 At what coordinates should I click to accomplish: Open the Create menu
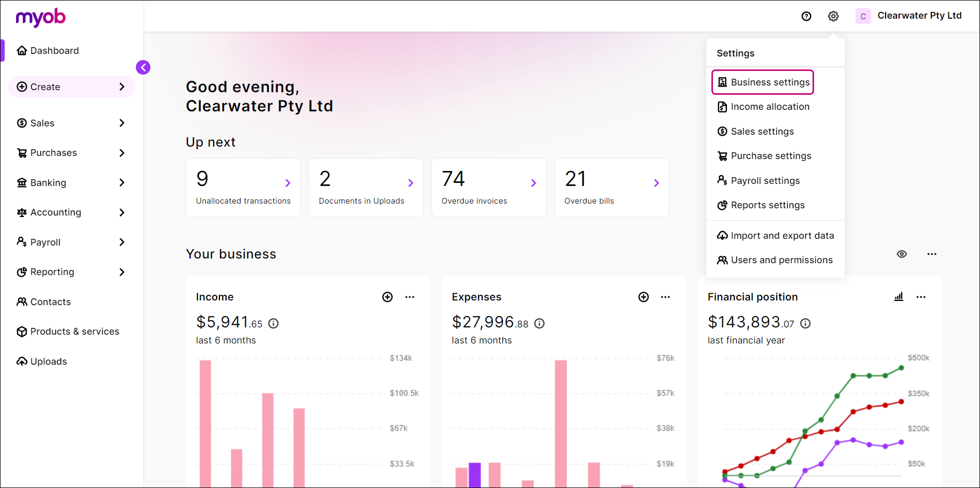(x=72, y=87)
